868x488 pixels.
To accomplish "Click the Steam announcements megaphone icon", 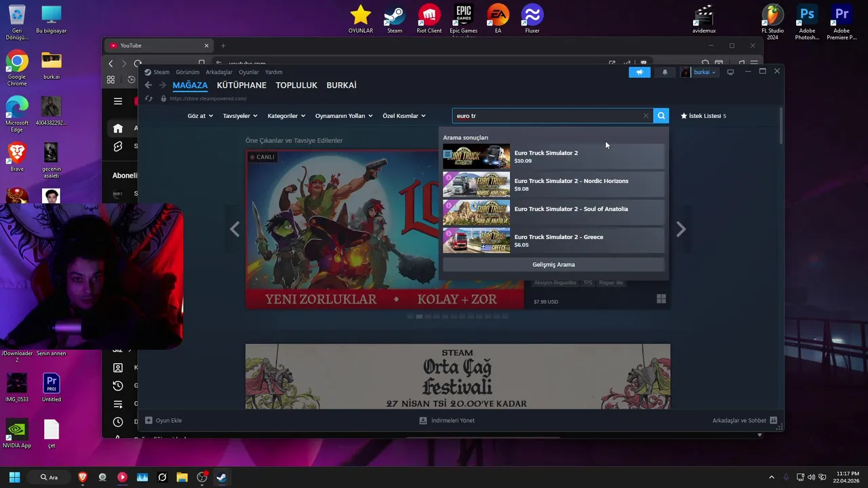I will 639,72.
